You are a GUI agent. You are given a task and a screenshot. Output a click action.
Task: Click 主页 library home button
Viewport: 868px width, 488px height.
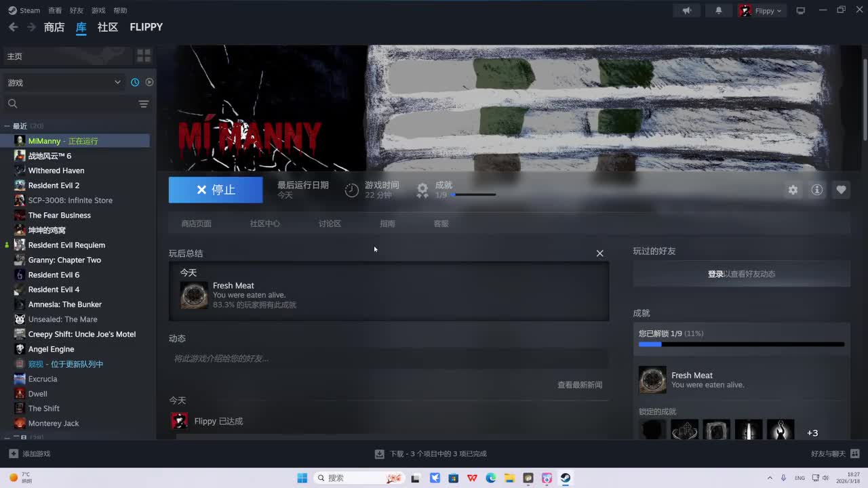click(68, 56)
